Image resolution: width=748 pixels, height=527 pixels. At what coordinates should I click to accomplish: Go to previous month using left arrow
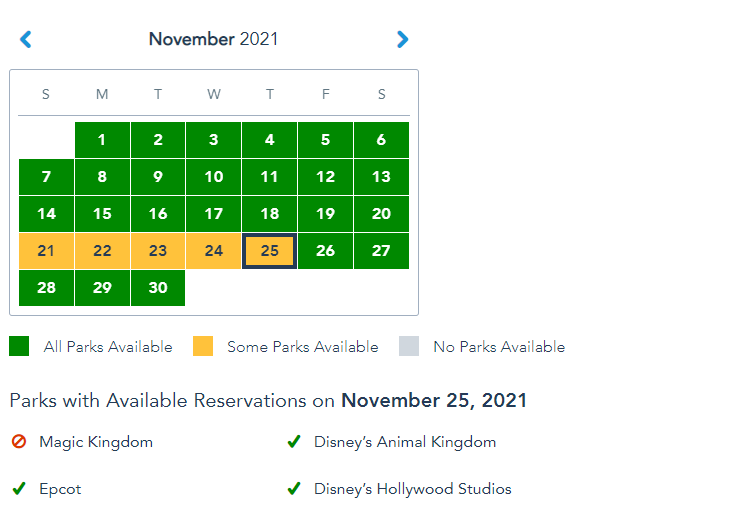point(26,40)
